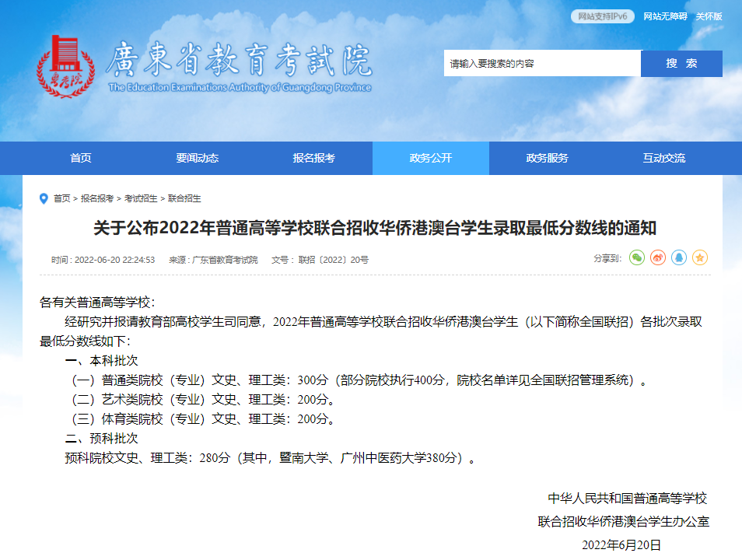Click the line 预科院校文史、理工类 280分
Viewport: 742px width, 560px height.
click(x=270, y=458)
